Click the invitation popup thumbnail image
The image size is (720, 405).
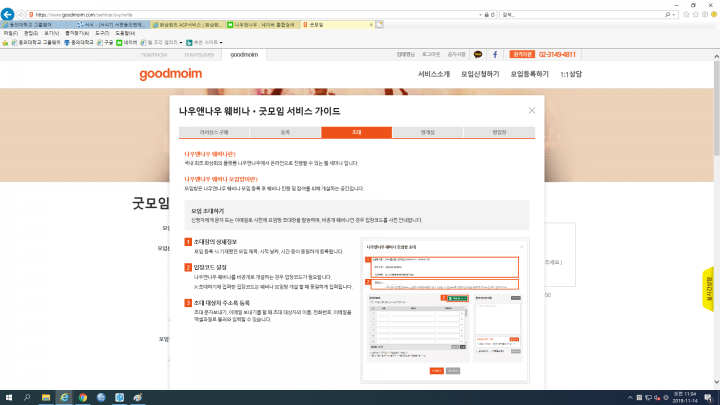pos(445,310)
